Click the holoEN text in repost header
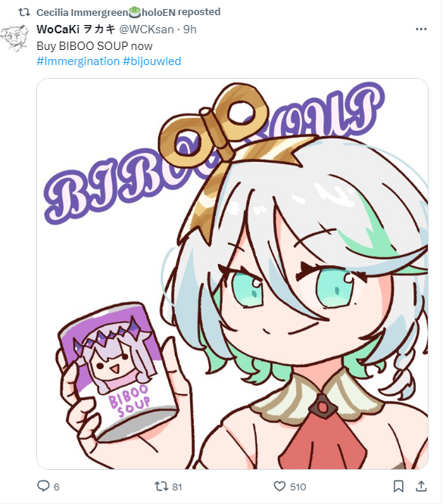This screenshot has width=446, height=504. pyautogui.click(x=158, y=12)
